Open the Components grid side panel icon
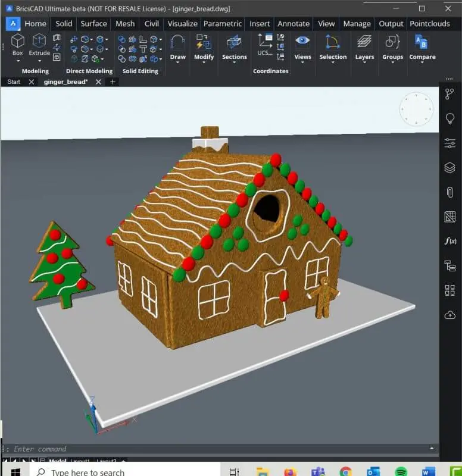This screenshot has width=462, height=476. pyautogui.click(x=450, y=290)
